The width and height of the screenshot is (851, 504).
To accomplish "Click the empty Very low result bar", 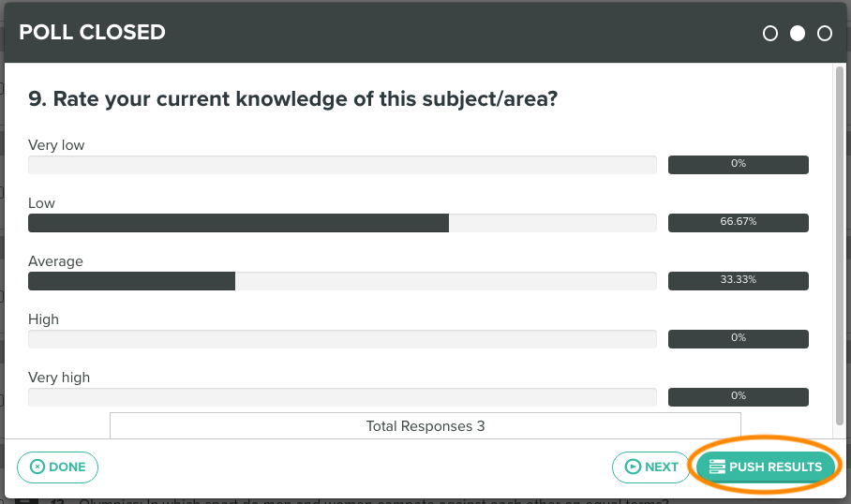I will (x=342, y=165).
